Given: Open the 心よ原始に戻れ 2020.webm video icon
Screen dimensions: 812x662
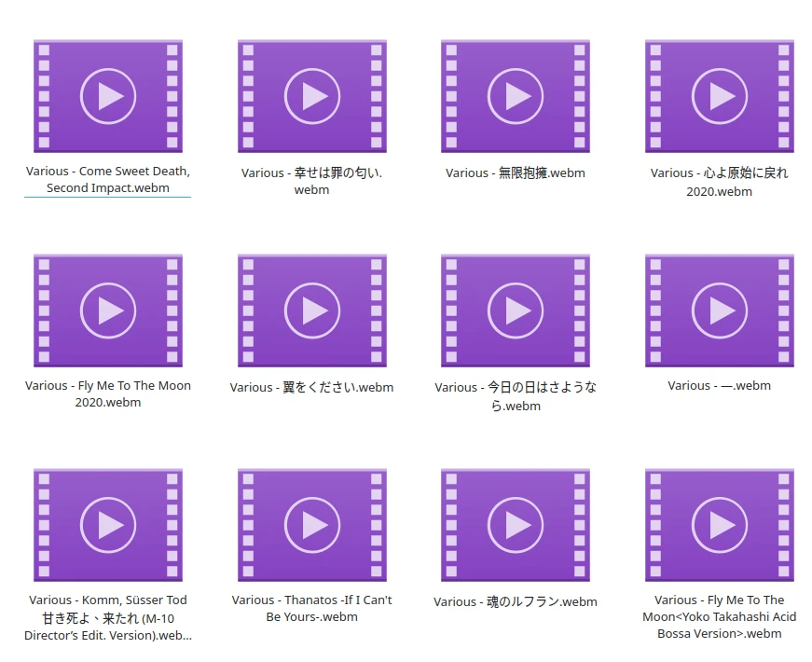Looking at the screenshot, I should 719,96.
